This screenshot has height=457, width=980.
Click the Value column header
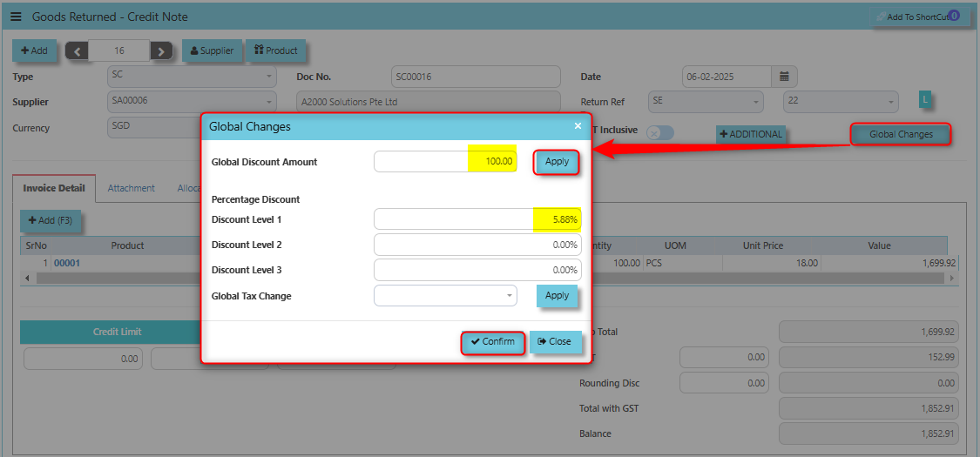[879, 245]
